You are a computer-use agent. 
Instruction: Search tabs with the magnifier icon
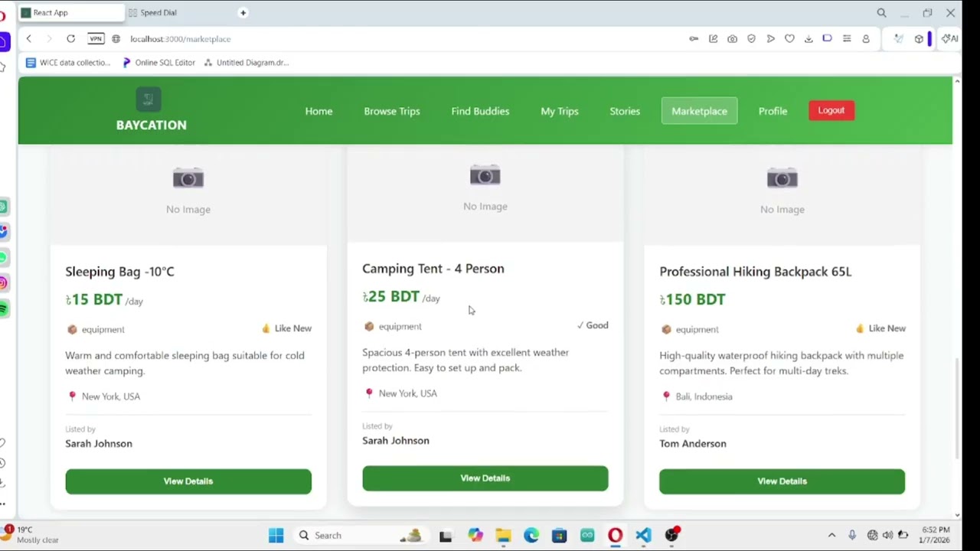(x=881, y=13)
